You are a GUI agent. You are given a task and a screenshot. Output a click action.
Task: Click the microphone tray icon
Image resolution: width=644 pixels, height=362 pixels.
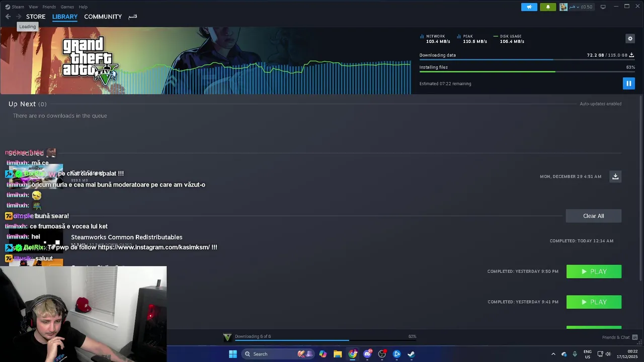(x=575, y=354)
